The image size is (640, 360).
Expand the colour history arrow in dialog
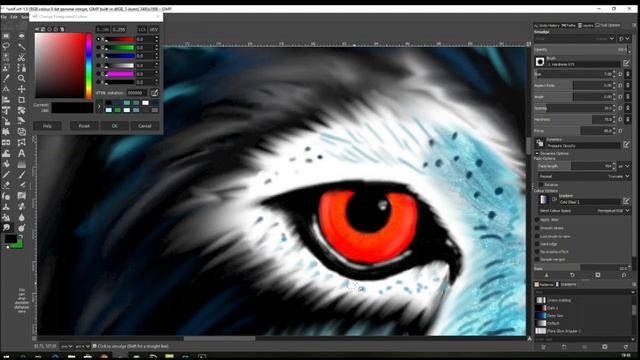[x=99, y=107]
